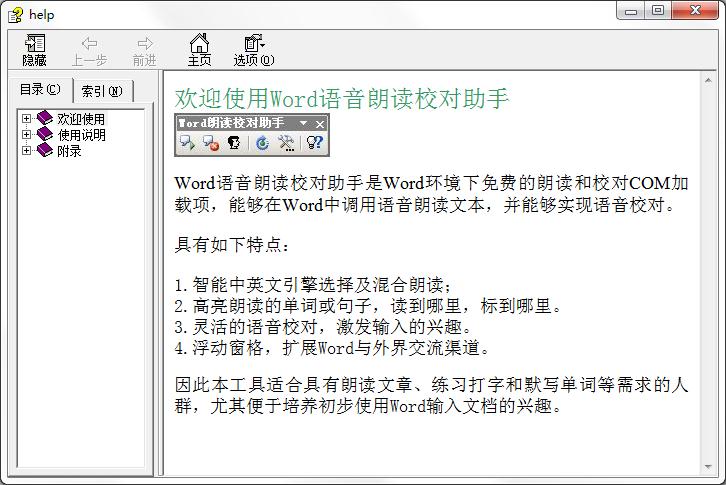
Task: Expand the 欢迎使用 tree node
Action: coord(26,119)
